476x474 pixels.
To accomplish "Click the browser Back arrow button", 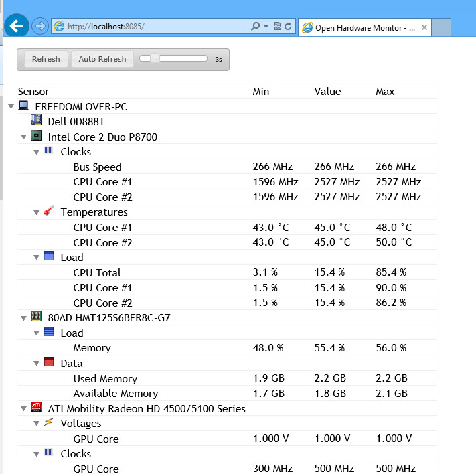I will click(x=16, y=26).
